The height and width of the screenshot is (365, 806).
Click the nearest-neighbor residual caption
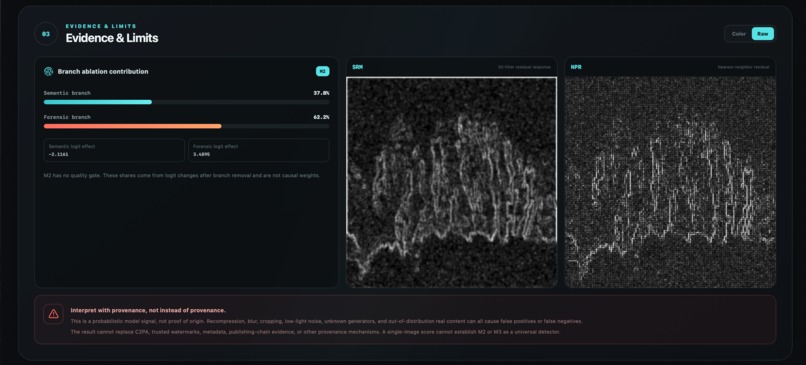[x=744, y=67]
